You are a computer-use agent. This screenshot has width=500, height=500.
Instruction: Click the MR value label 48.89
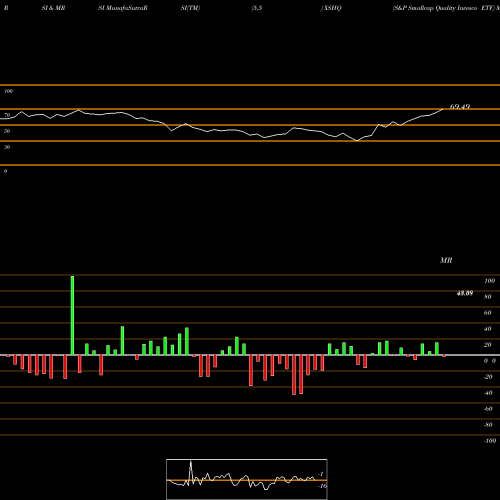pyautogui.click(x=465, y=293)
